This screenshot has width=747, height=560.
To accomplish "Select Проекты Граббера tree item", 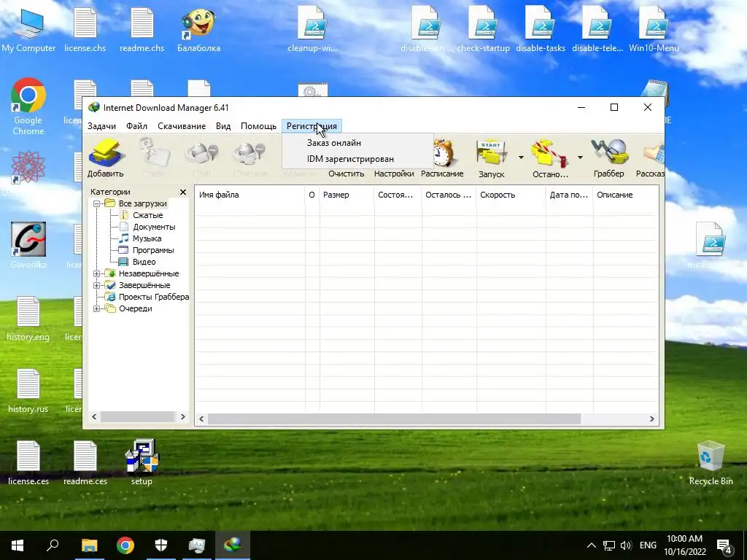I will (x=154, y=297).
